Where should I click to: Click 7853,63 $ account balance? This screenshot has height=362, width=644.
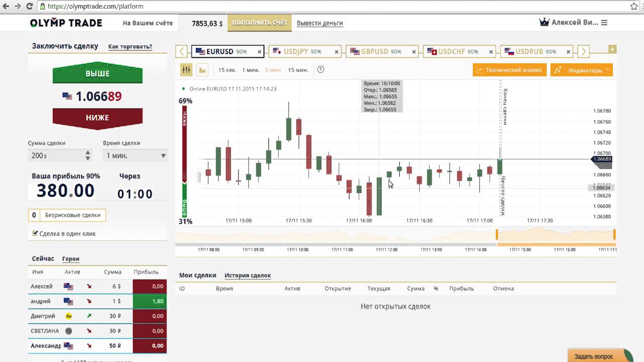(207, 23)
